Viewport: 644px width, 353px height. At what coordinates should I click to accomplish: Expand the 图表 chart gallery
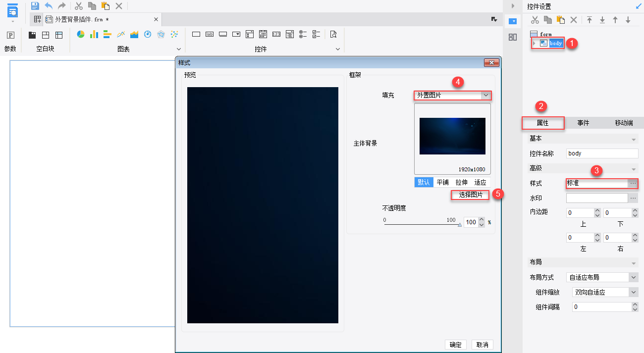[179, 49]
